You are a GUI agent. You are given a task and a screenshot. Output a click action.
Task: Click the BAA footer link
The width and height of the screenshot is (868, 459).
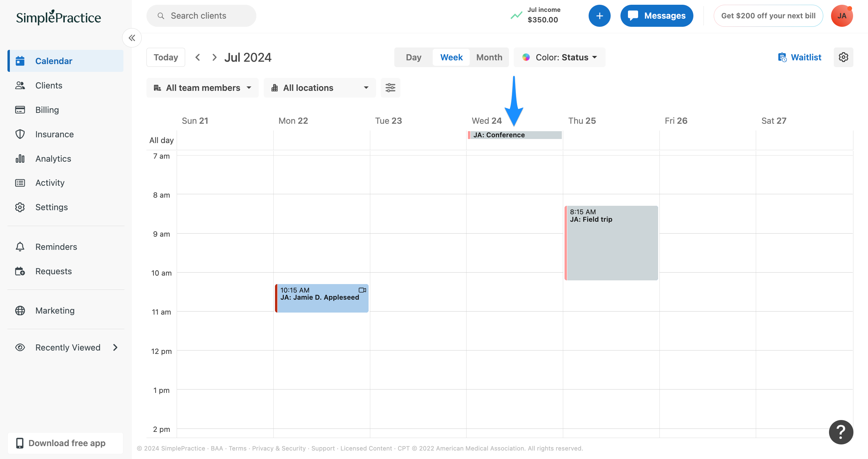click(x=217, y=448)
